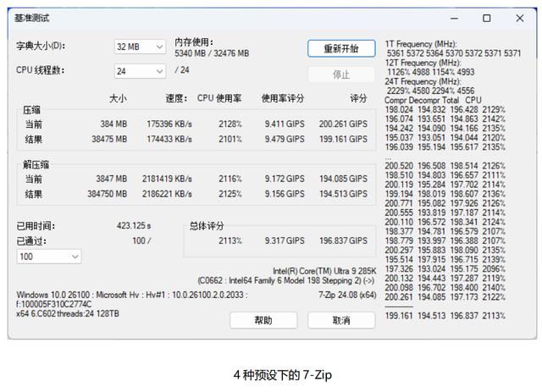
Task: Click the 1T Frequency (MHz) label
Action: (x=421, y=44)
